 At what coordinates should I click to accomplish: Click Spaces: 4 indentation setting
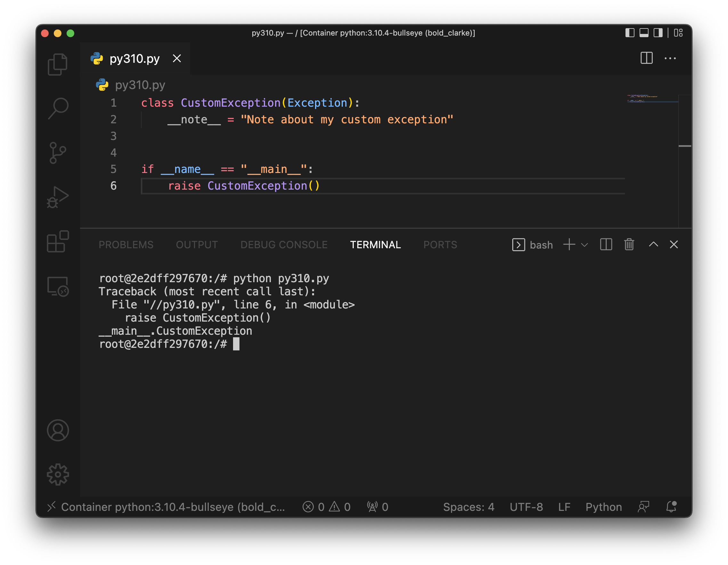[468, 507]
